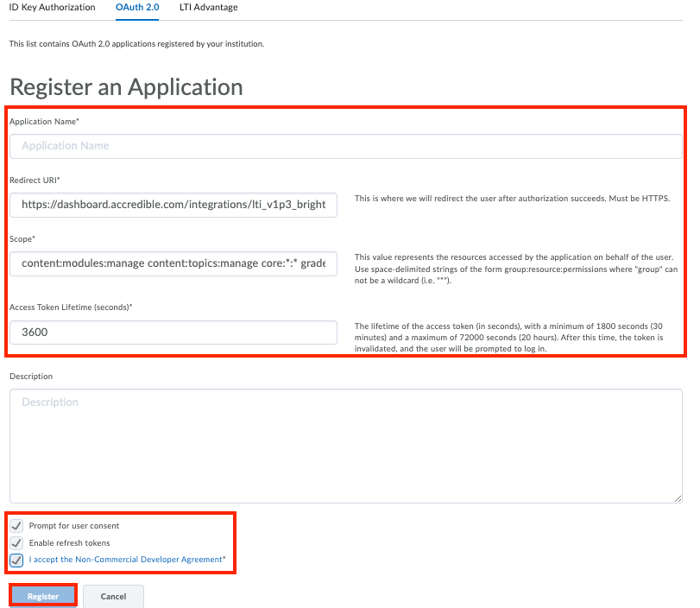Viewport: 700px width, 608px height.
Task: Click the Register button
Action: coord(42,595)
